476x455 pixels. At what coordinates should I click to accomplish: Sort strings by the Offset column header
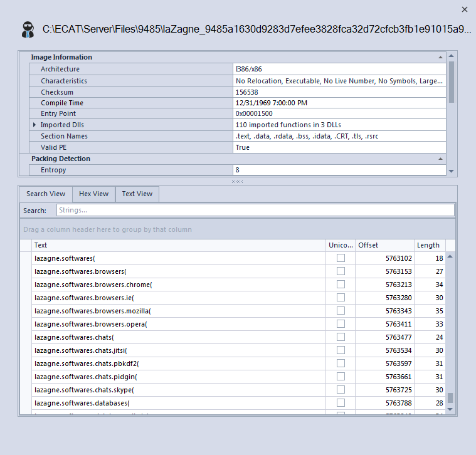[383, 245]
